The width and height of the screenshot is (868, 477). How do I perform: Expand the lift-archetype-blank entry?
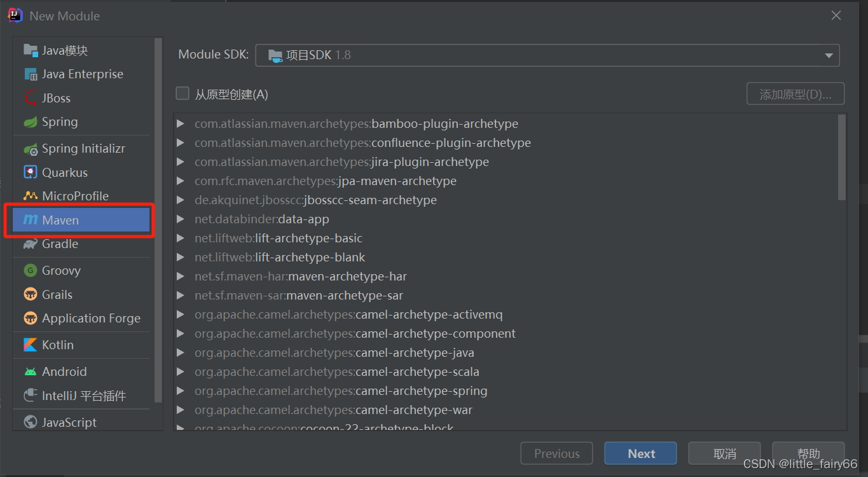(x=181, y=258)
